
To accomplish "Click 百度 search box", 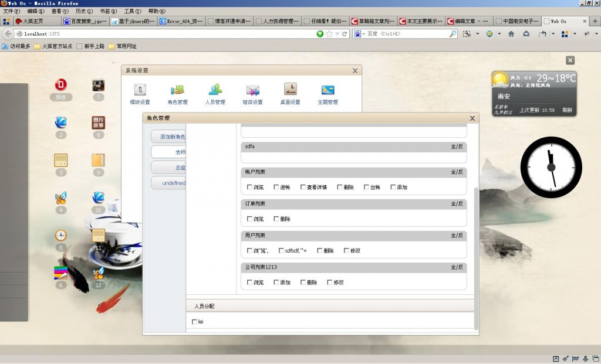I will (407, 33).
